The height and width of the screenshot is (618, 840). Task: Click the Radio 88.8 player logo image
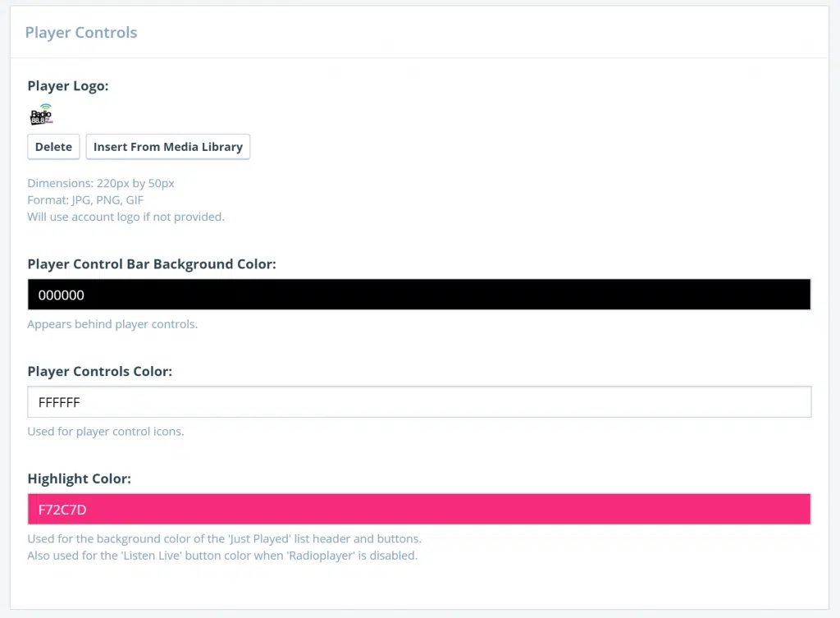point(41,115)
